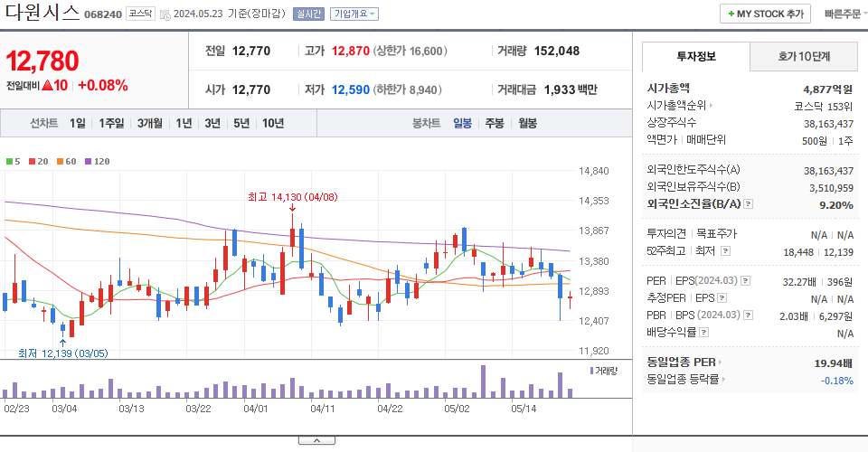Open help icon beside PBR BPS

click(x=748, y=315)
